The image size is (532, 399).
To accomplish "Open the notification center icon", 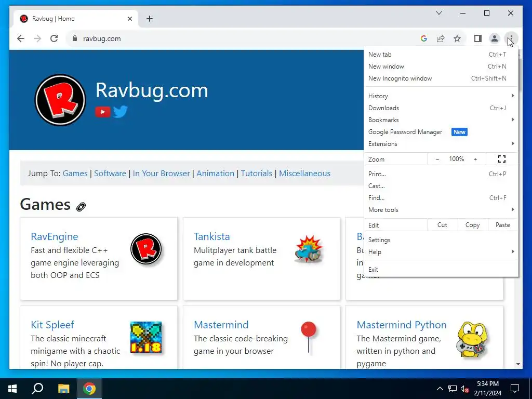I will tap(515, 389).
